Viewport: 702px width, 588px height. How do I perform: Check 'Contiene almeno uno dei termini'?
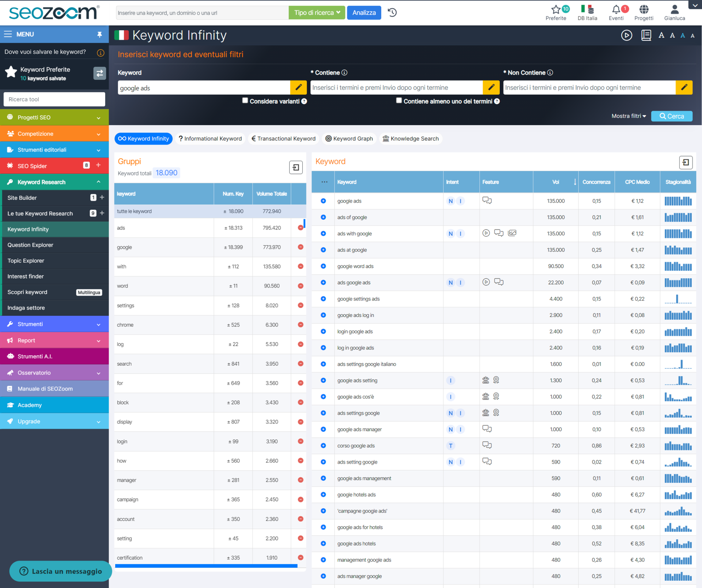[399, 100]
